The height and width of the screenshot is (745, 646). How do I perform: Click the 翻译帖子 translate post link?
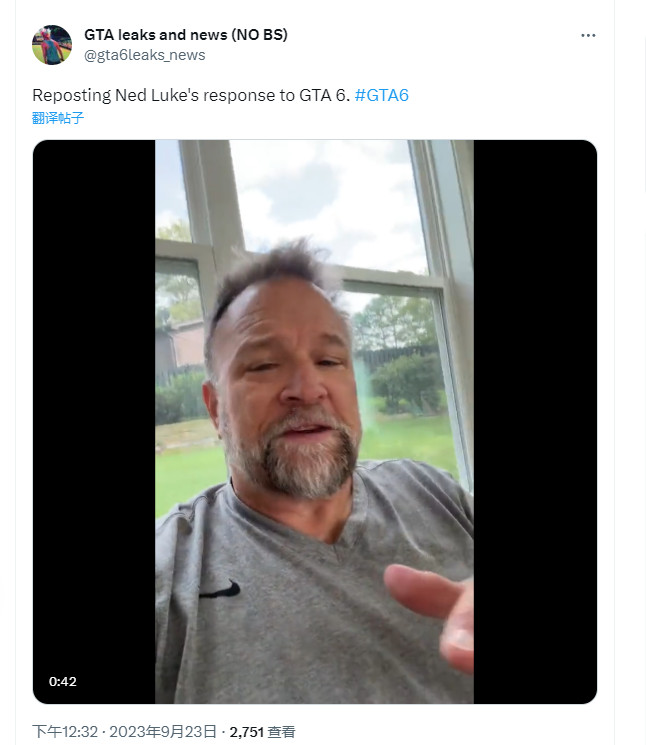click(58, 118)
